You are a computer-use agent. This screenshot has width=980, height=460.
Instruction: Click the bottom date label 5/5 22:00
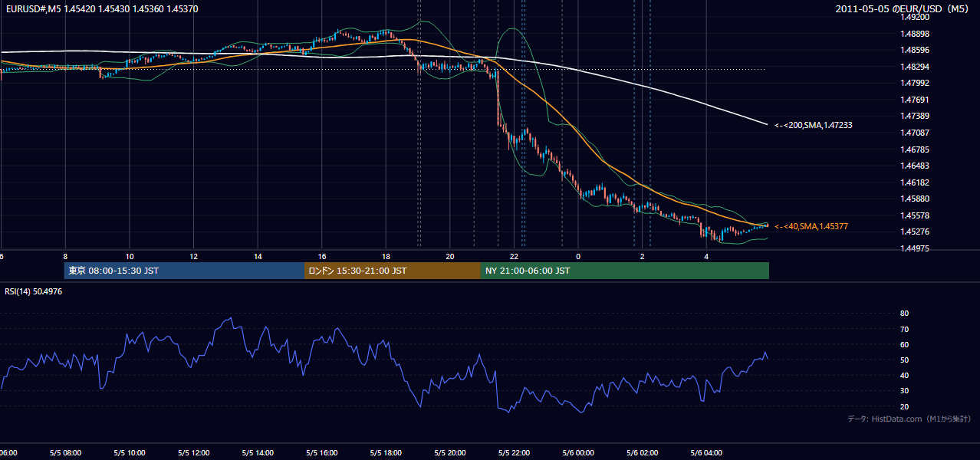tap(514, 453)
